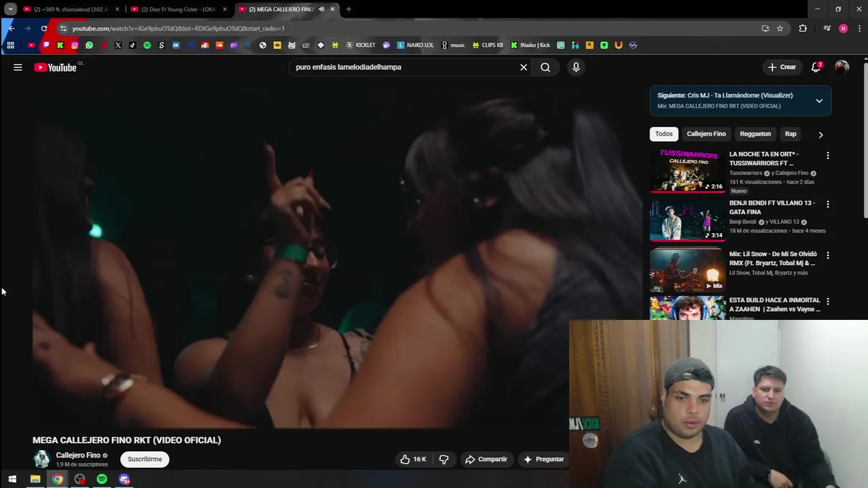Open the WhatsApp bookmark icon
Screen dimensions: 868x488
pos(89,45)
